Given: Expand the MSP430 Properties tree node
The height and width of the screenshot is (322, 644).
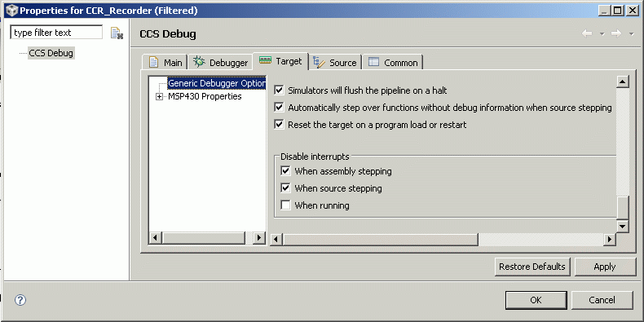Looking at the screenshot, I should click(x=159, y=97).
